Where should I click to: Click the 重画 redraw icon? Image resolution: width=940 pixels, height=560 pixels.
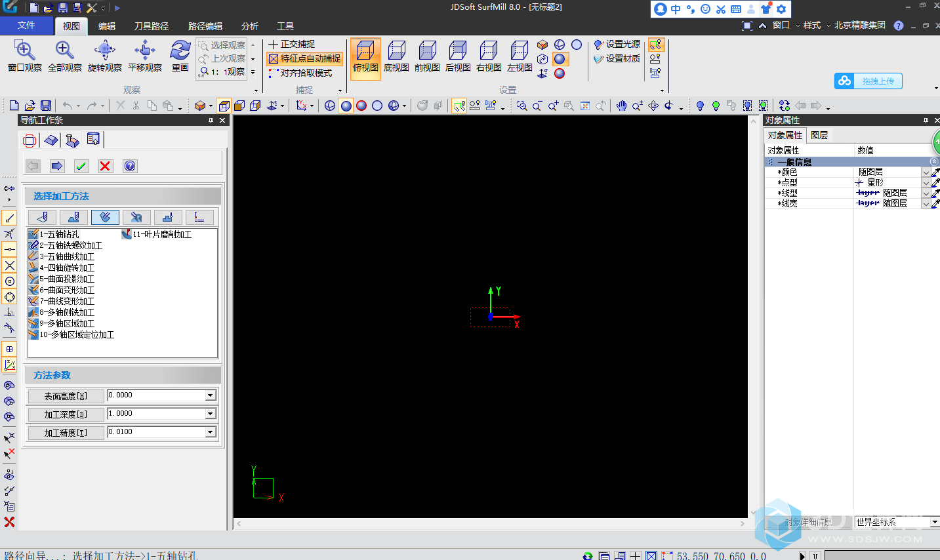[180, 50]
